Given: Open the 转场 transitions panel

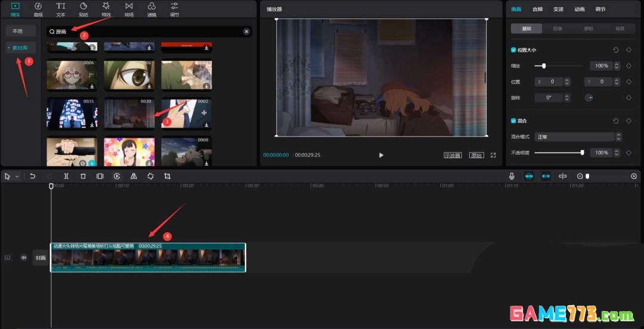Looking at the screenshot, I should [129, 10].
